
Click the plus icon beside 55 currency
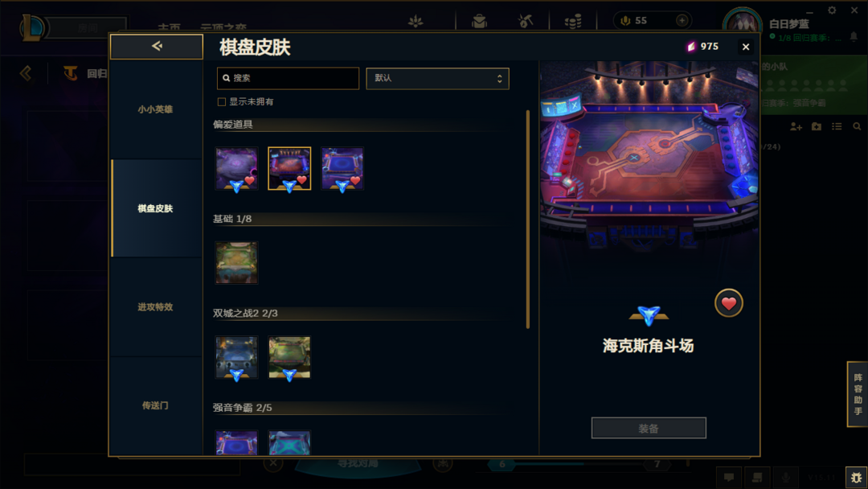coord(682,20)
